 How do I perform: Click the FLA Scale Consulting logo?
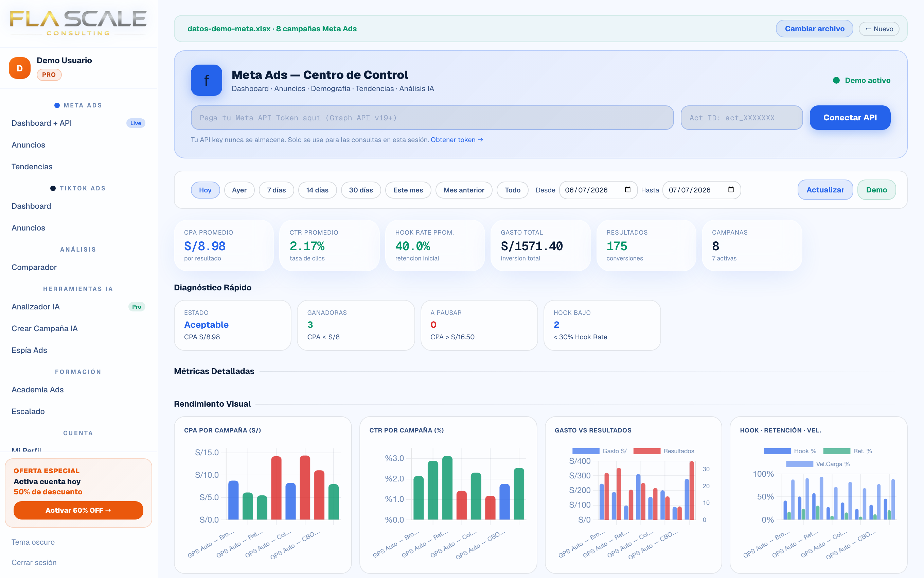point(78,23)
